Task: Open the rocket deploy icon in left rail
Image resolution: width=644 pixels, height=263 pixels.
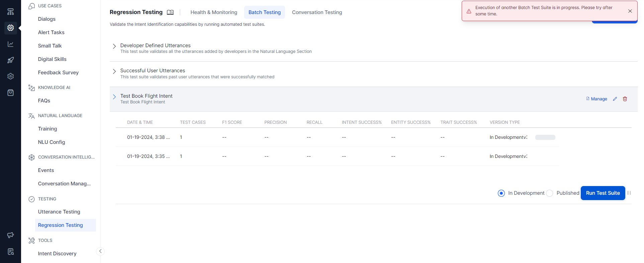Action: pos(11,60)
